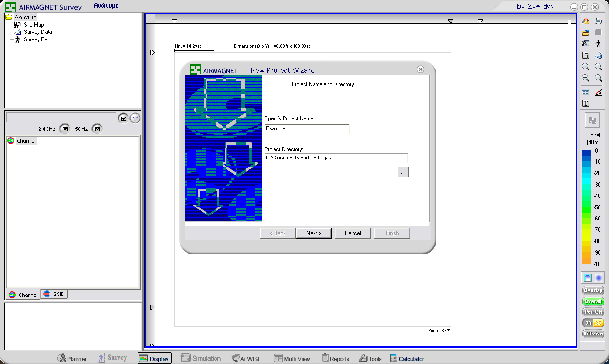Viewport: 609px width, 364px height.
Task: Click Cancel in the wizard
Action: click(x=353, y=233)
